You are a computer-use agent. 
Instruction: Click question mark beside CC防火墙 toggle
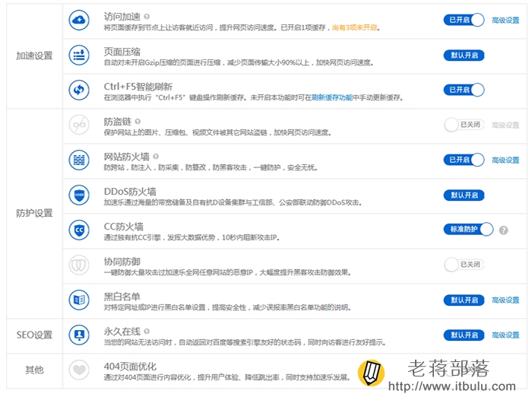point(503,230)
